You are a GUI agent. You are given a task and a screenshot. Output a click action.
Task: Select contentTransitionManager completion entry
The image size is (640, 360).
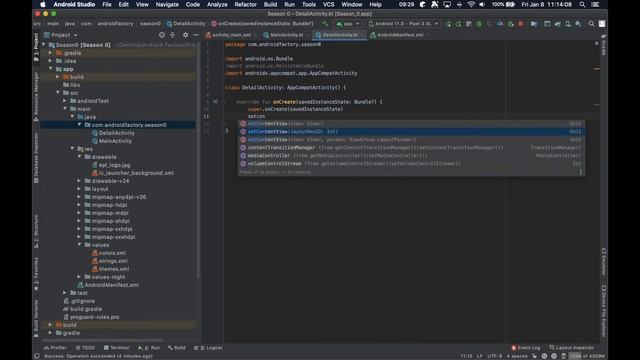pos(411,148)
